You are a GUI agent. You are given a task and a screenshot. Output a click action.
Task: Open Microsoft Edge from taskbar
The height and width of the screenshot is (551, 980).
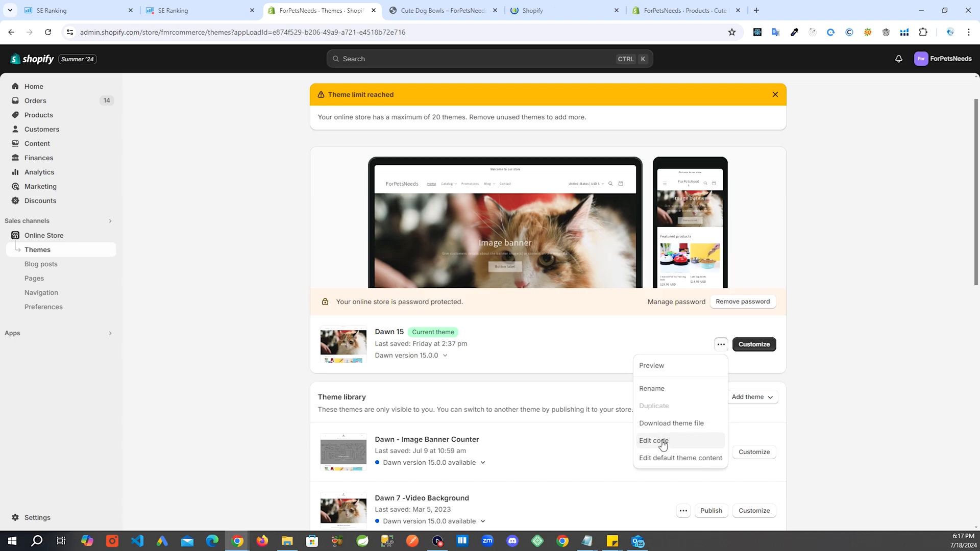(212, 541)
